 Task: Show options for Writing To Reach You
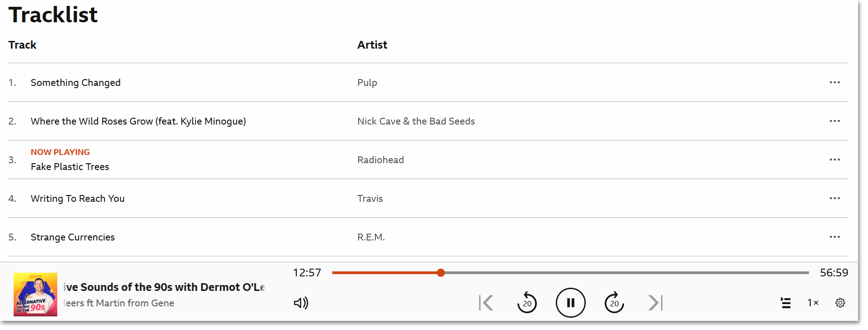(834, 198)
